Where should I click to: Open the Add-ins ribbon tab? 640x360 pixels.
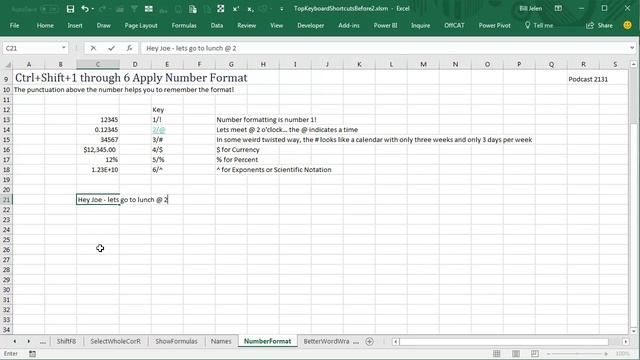coord(349,25)
